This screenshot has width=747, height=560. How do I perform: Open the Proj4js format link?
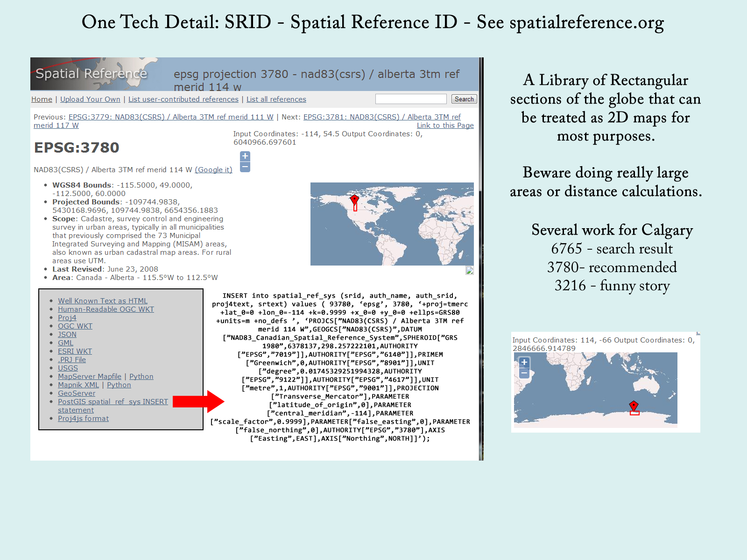coord(83,419)
